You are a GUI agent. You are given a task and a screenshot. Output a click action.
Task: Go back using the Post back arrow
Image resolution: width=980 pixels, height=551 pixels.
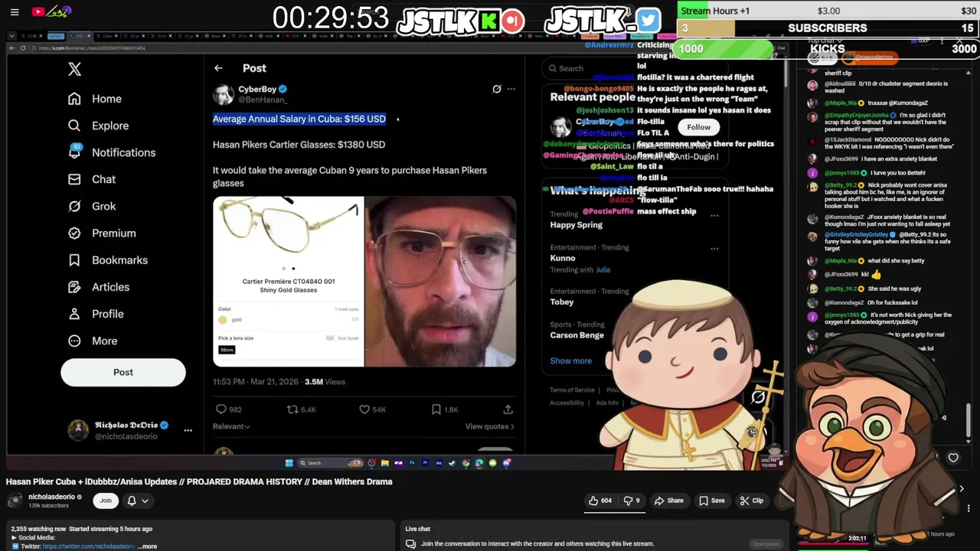click(x=218, y=68)
